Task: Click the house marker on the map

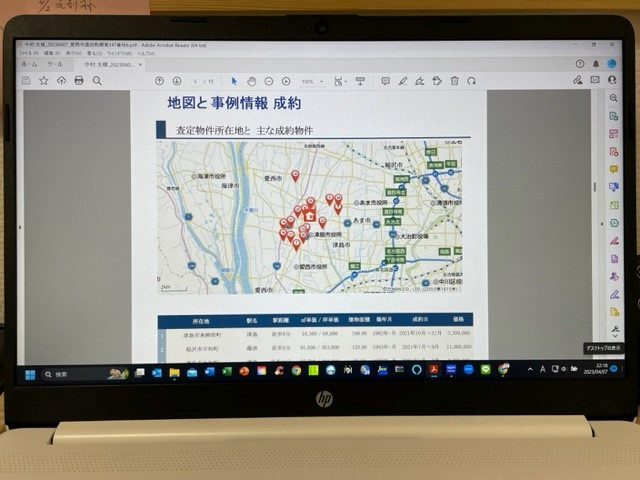Action: tap(310, 215)
